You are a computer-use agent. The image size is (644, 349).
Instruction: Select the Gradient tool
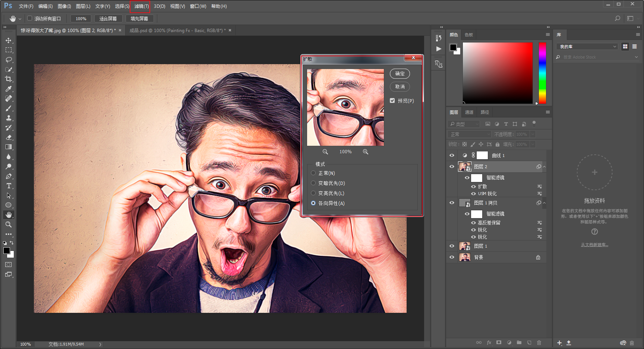pos(9,147)
